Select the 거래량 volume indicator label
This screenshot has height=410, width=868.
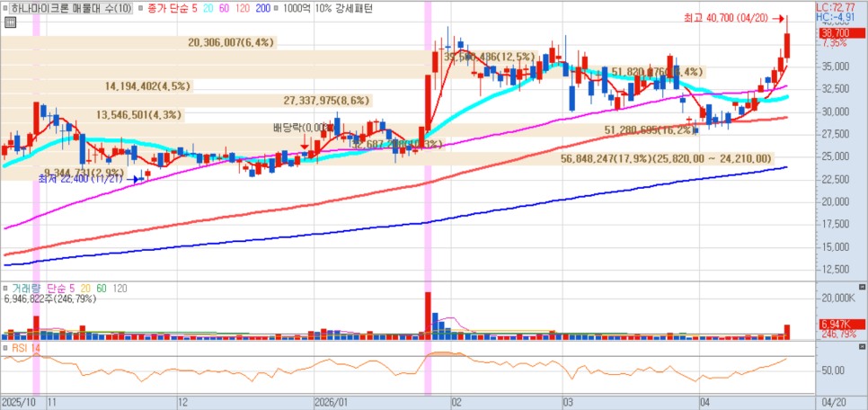tap(27, 289)
